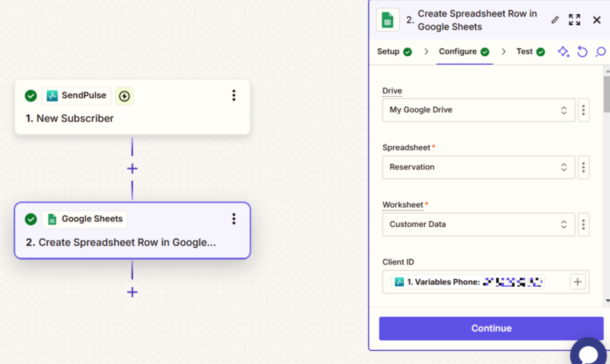The height and width of the screenshot is (364, 610).
Task: Open the Drive dropdown showing My Google Drive
Action: 478,110
